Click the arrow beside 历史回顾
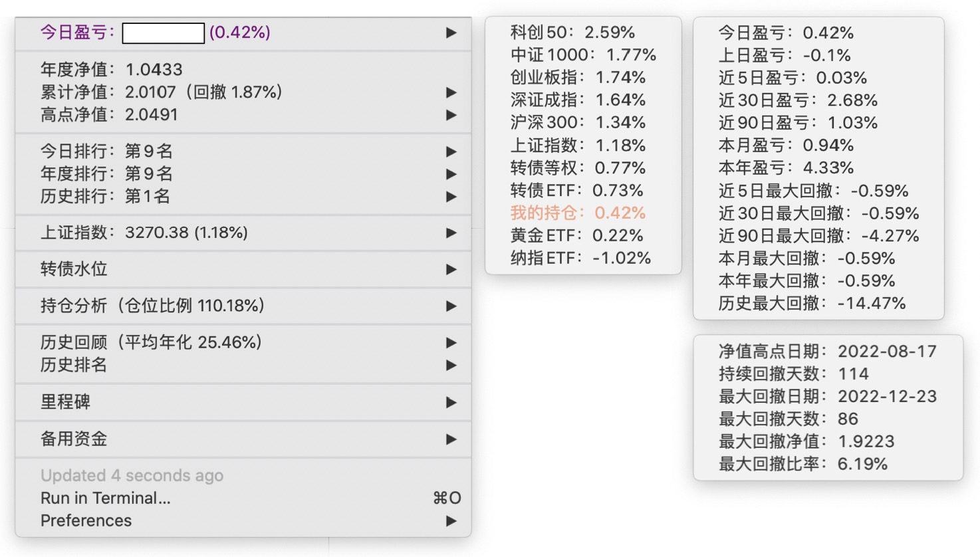The width and height of the screenshot is (980, 557). coord(451,342)
